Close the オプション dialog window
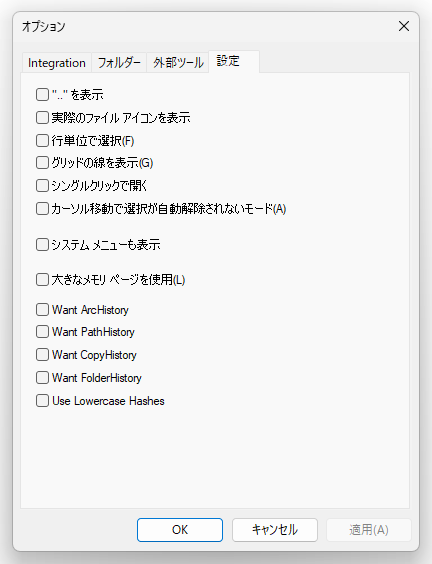432x564 pixels. 404,26
